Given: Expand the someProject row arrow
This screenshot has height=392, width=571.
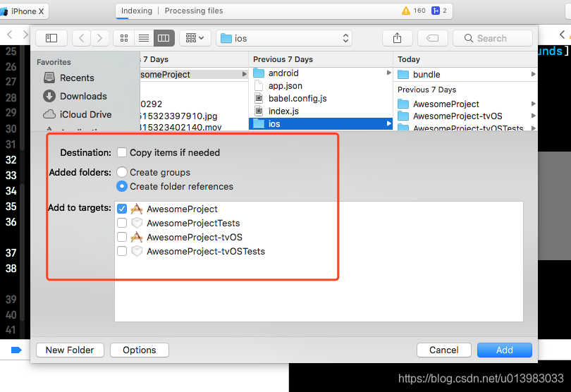Looking at the screenshot, I should tap(245, 74).
